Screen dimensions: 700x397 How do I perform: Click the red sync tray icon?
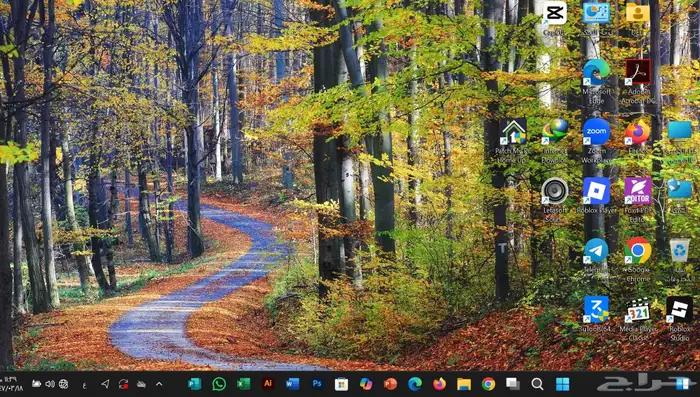tap(123, 384)
